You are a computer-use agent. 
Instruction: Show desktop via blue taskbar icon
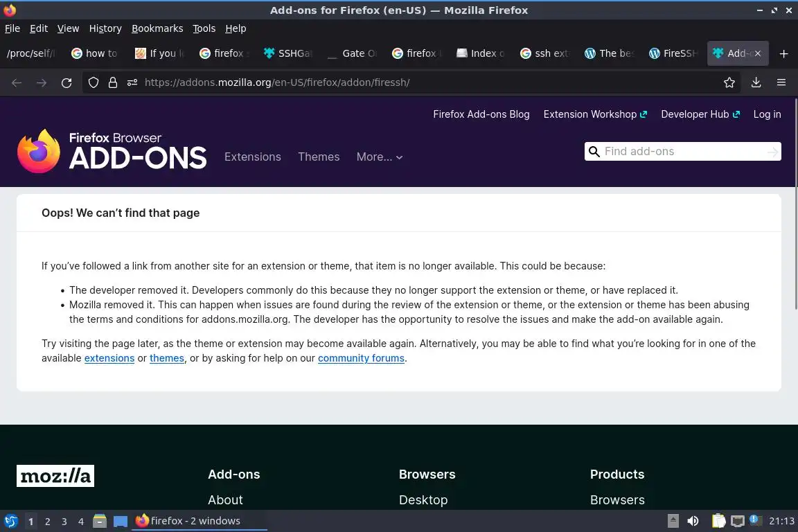click(x=120, y=522)
